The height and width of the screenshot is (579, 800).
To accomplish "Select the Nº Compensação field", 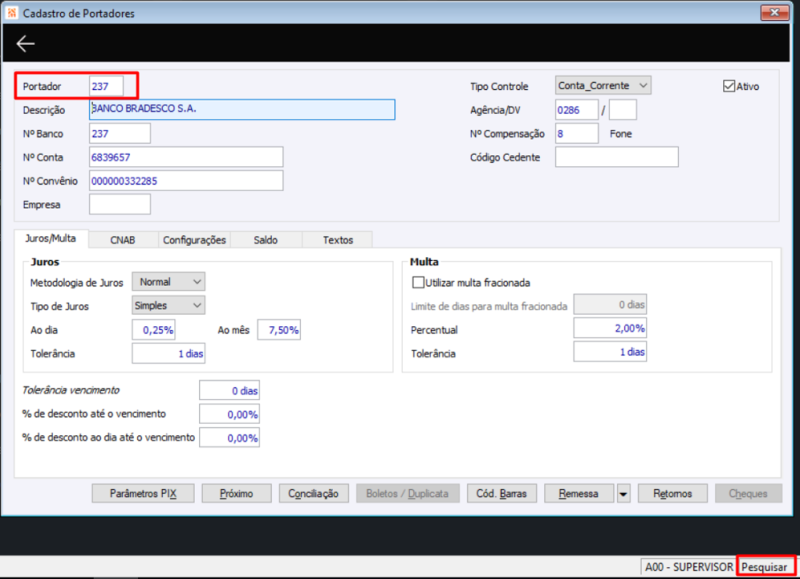I will (577, 133).
